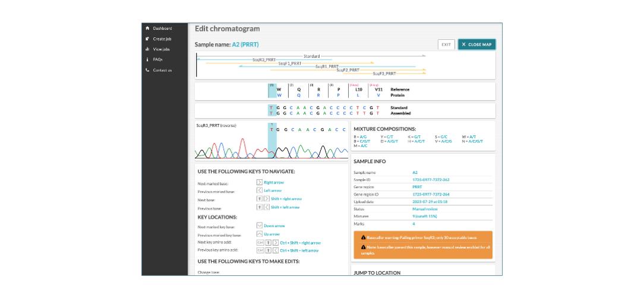Click the Down arrow key icon
Image resolution: width=644 pixels, height=286 pixels.
(259, 225)
